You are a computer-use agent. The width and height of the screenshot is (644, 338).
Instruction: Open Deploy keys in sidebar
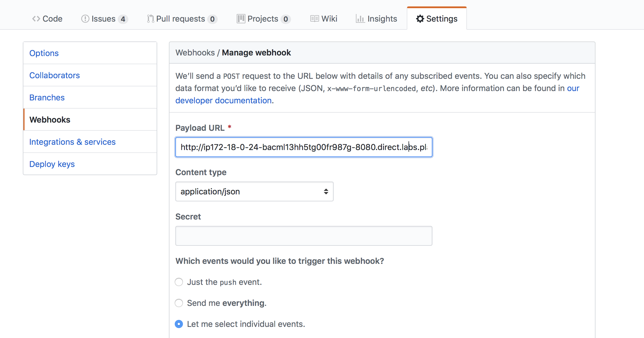click(x=52, y=164)
